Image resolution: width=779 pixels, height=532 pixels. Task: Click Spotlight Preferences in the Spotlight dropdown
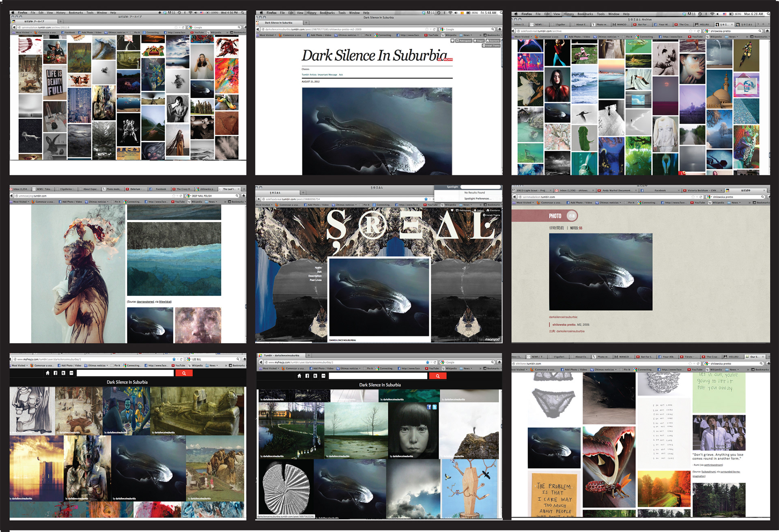coord(478,198)
